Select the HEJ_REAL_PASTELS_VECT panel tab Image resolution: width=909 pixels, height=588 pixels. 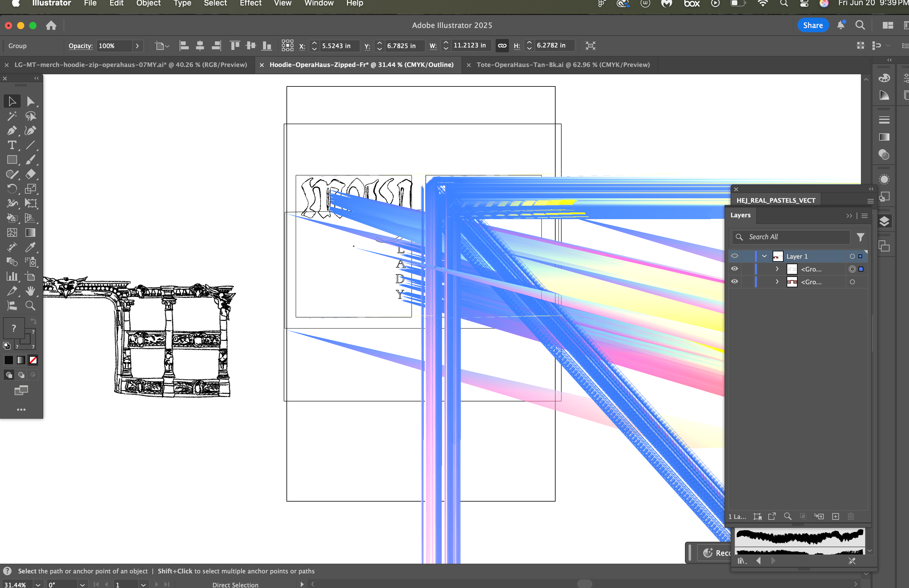tap(776, 201)
